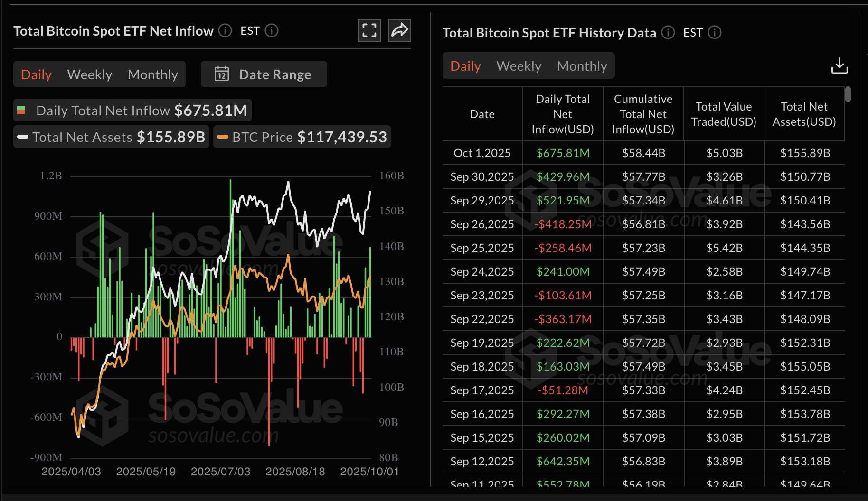Image resolution: width=868 pixels, height=501 pixels.
Task: Select the Weekly tab on the chart
Action: click(x=90, y=74)
